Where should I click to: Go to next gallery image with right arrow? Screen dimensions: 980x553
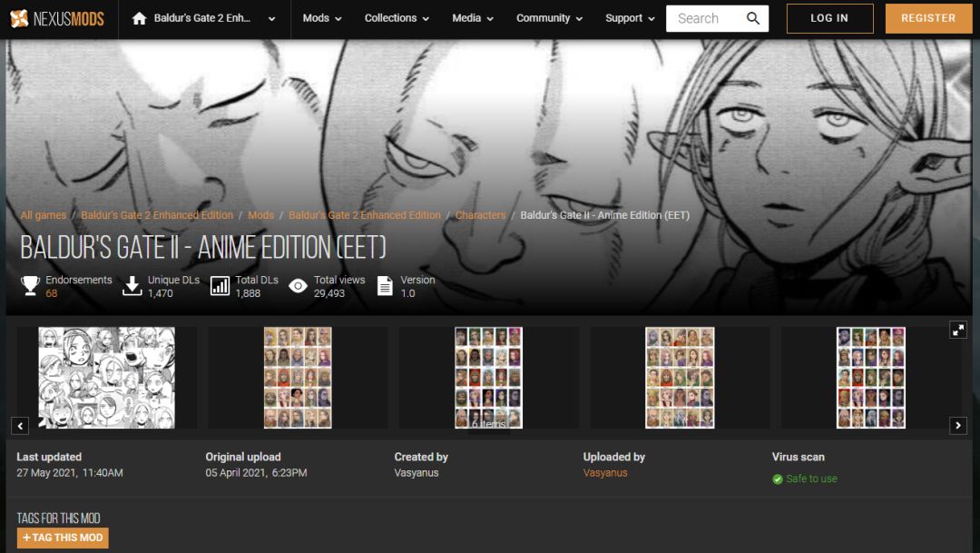coord(958,426)
